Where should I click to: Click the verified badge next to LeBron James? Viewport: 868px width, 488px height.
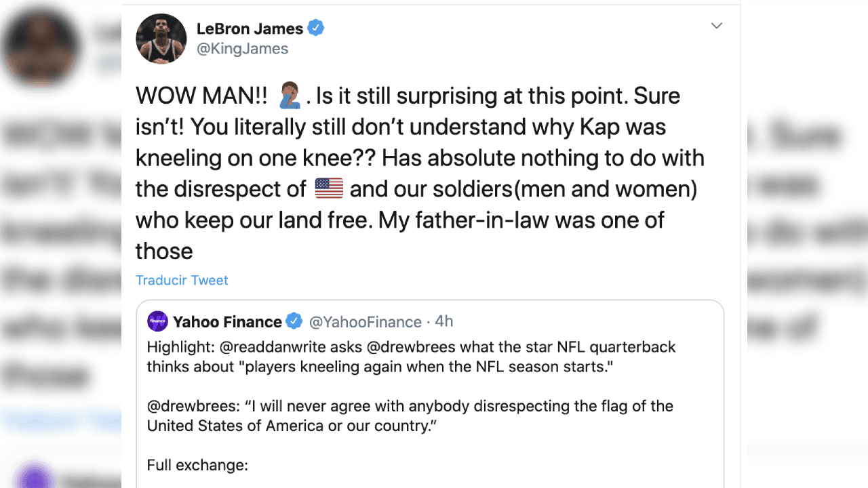pos(316,28)
